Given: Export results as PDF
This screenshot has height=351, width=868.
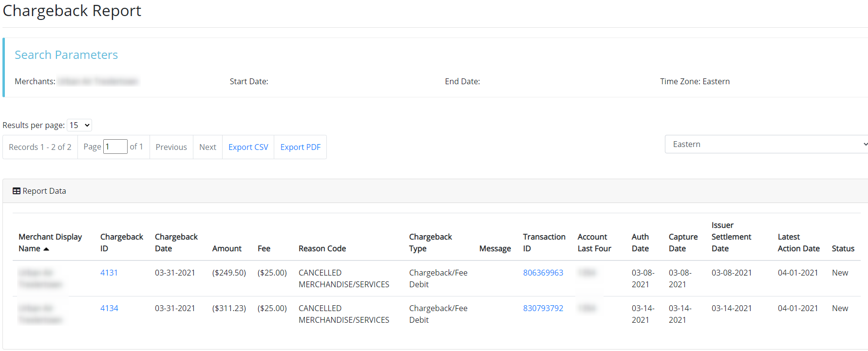Looking at the screenshot, I should click(301, 147).
